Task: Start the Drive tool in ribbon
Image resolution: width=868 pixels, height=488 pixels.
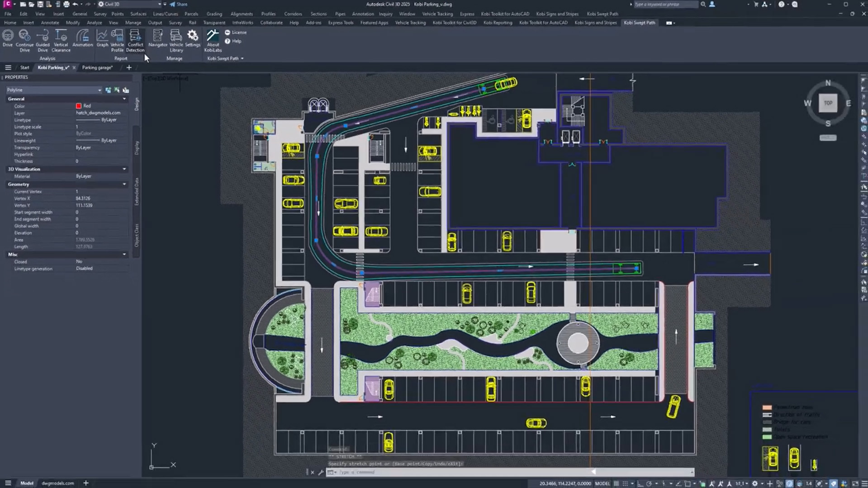Action: coord(8,38)
